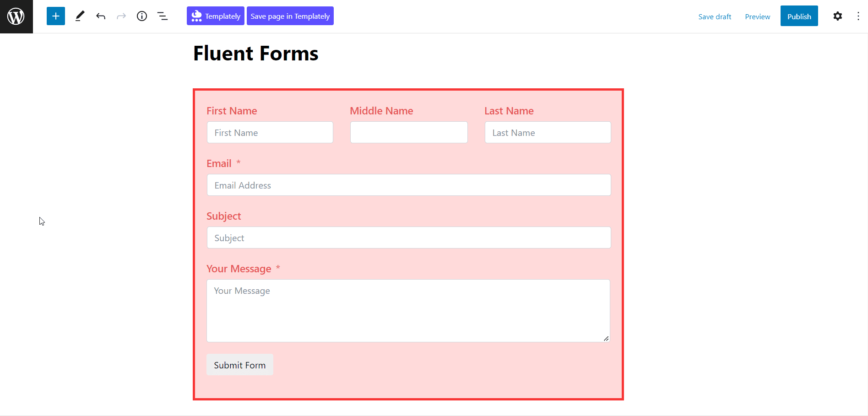The height and width of the screenshot is (416, 868).
Task: Click the Email Address field
Action: (x=408, y=185)
